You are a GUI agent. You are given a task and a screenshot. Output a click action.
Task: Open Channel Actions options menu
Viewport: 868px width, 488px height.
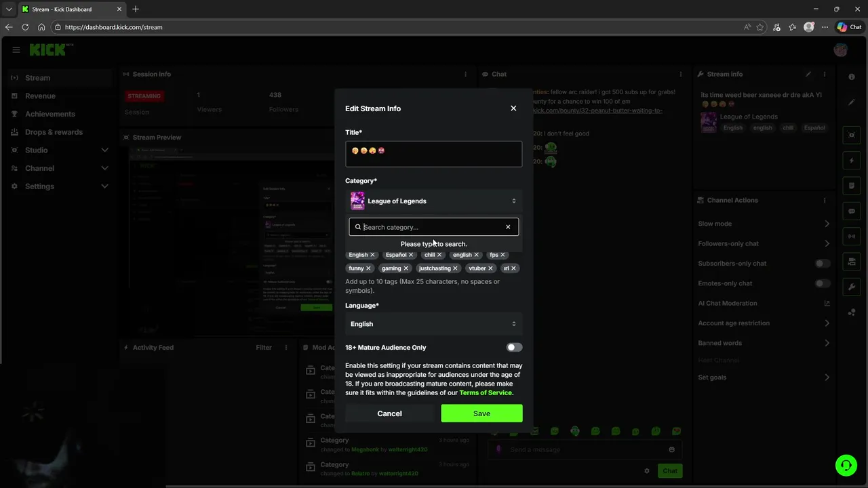(x=825, y=201)
